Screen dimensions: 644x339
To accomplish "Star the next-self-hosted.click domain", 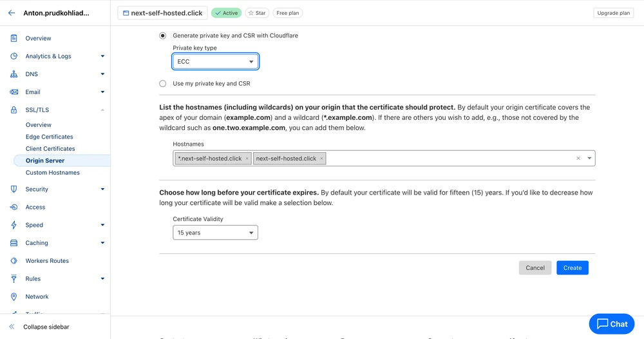I will point(257,13).
